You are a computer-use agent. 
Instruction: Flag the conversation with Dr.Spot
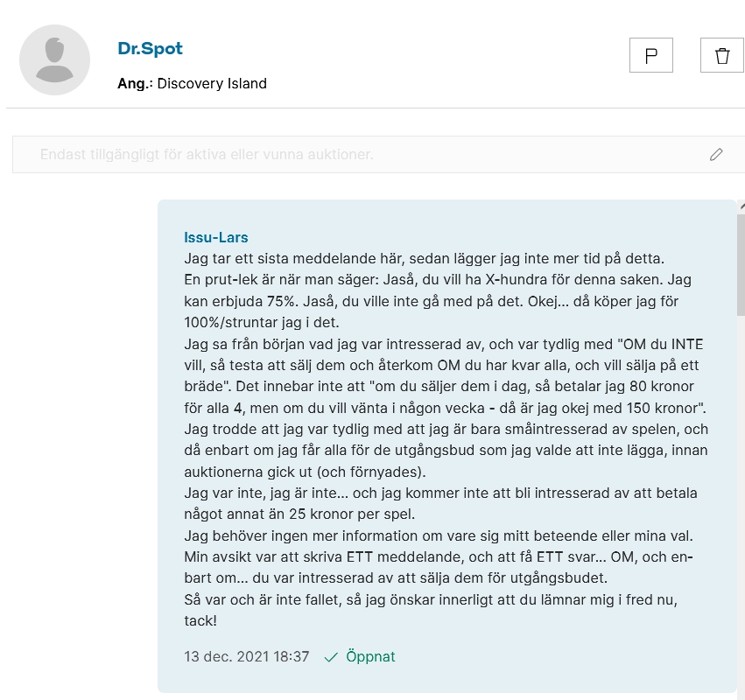pos(651,55)
